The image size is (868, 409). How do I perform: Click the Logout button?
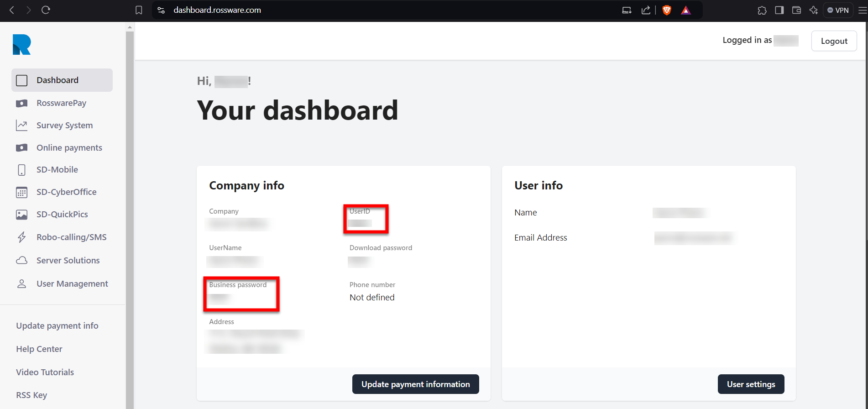pyautogui.click(x=834, y=41)
